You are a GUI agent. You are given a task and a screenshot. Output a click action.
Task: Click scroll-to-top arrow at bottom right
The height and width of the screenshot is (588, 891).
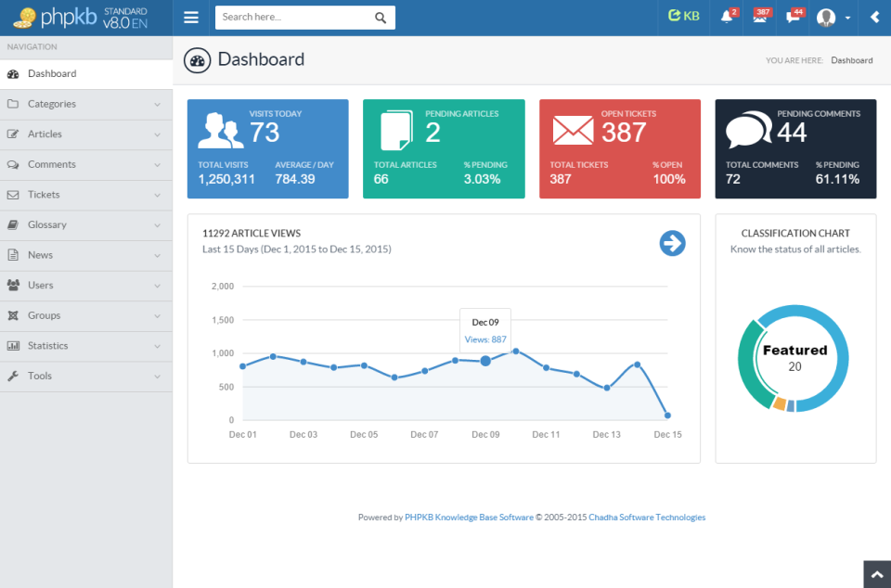(878, 575)
